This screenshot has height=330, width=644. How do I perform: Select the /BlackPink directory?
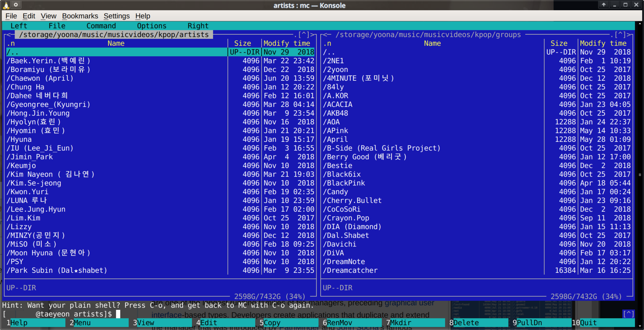tap(344, 183)
